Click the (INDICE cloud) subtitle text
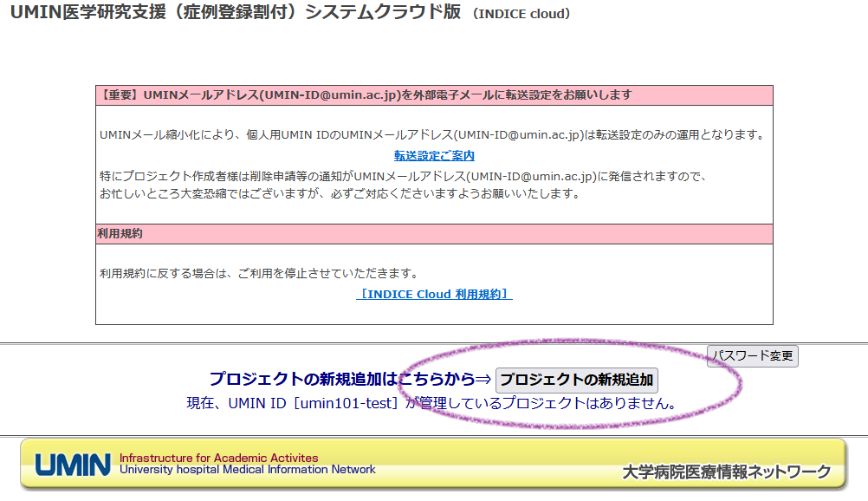This screenshot has height=501, width=868. [x=521, y=15]
